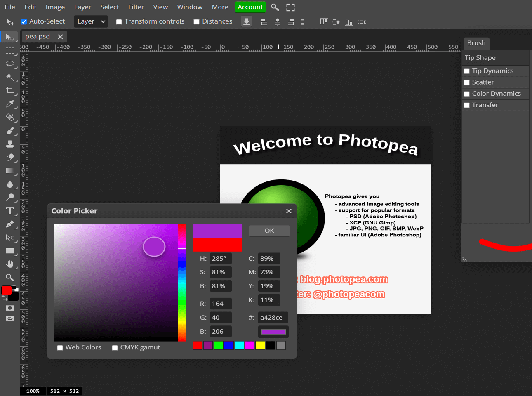Open the Filter menu
The width and height of the screenshot is (532, 396).
136,7
